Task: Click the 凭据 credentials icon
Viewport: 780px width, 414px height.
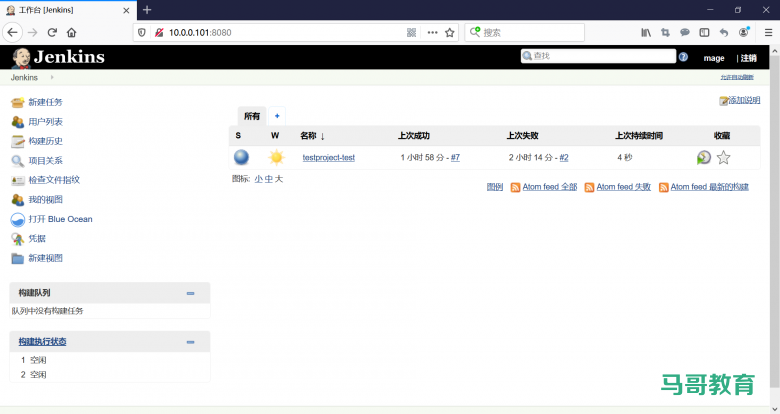Action: click(x=17, y=239)
